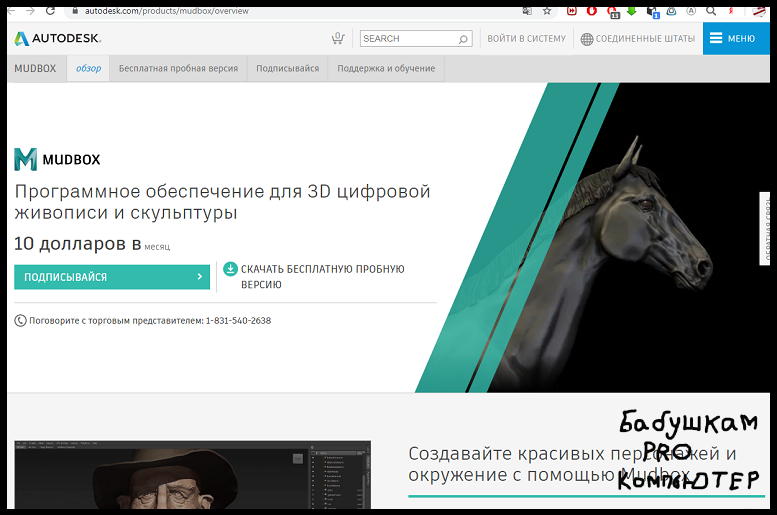The width and height of the screenshot is (777, 515).
Task: Click the teal ПОДПИСЫВАЙСЯ button
Action: pyautogui.click(x=112, y=277)
